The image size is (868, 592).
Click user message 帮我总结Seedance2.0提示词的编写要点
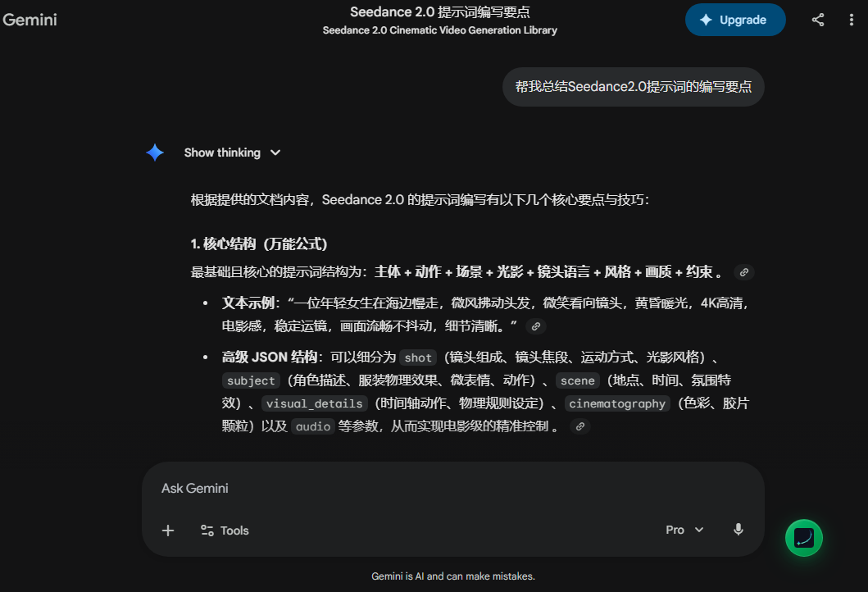634,87
